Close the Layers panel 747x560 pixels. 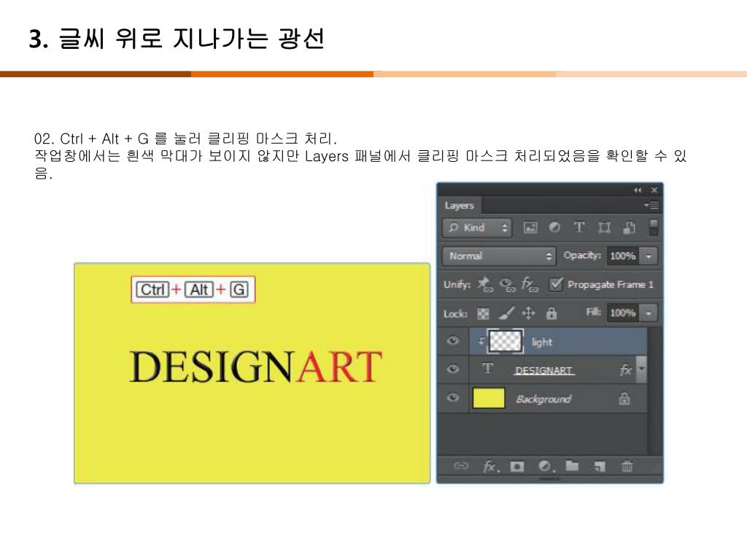pyautogui.click(x=654, y=190)
